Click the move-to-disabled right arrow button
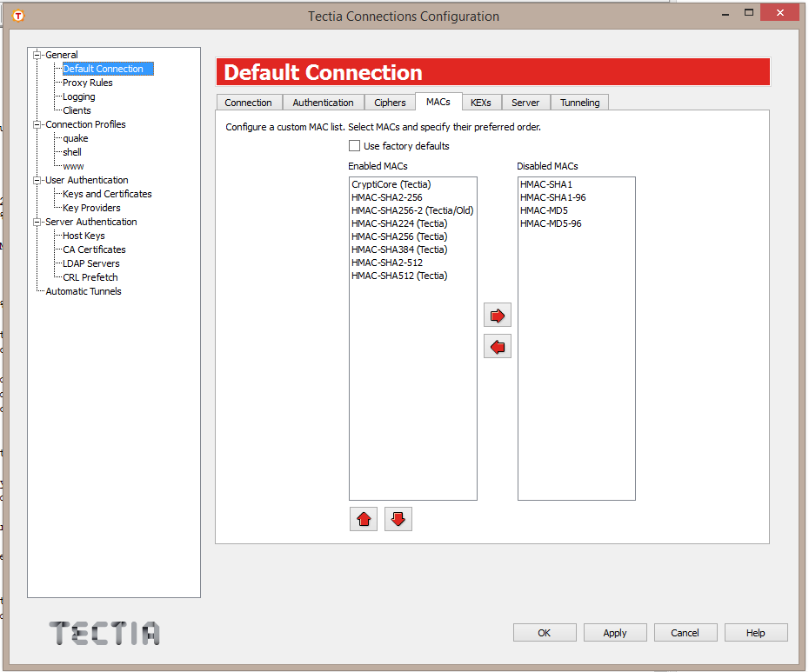Screen dimensions: 809x672 point(498,315)
